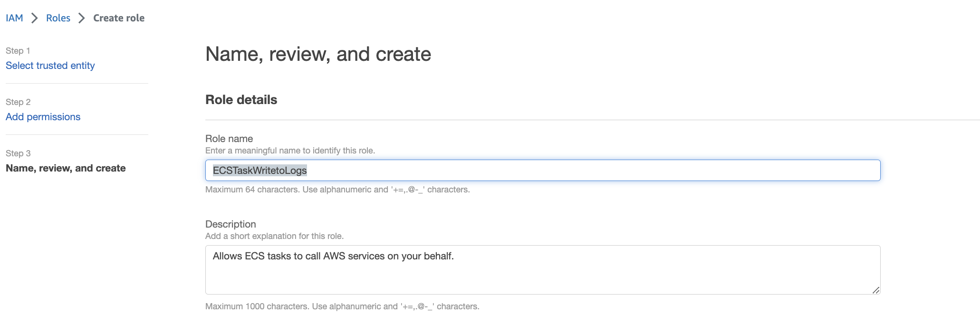980x324 pixels.
Task: Click the Role name field label
Action: click(229, 139)
